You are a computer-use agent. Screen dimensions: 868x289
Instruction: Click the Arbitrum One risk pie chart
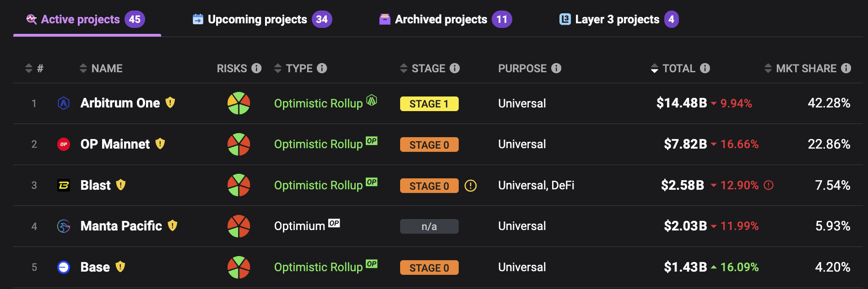click(x=239, y=103)
